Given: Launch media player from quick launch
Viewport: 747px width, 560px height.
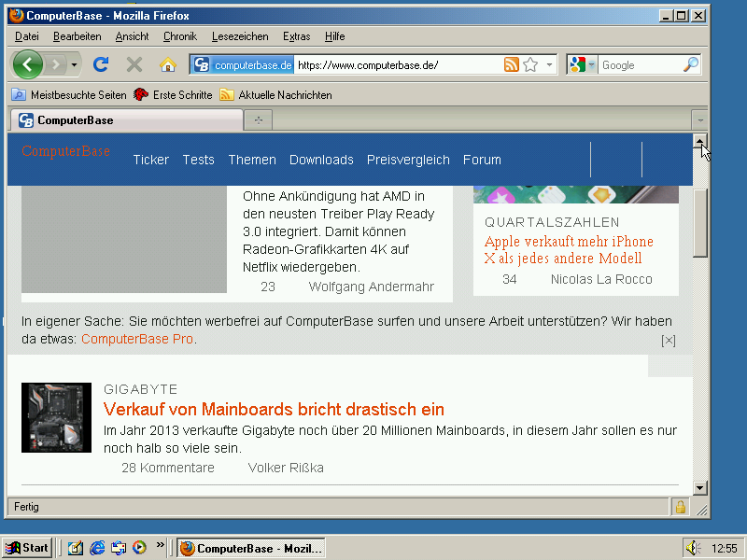Looking at the screenshot, I should 139,548.
